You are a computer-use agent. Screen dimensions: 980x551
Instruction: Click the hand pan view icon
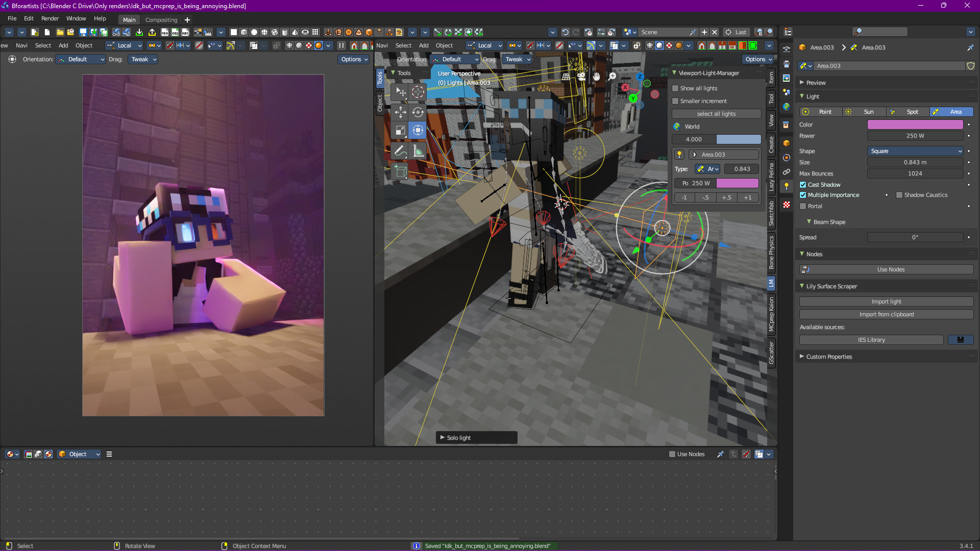coord(597,77)
